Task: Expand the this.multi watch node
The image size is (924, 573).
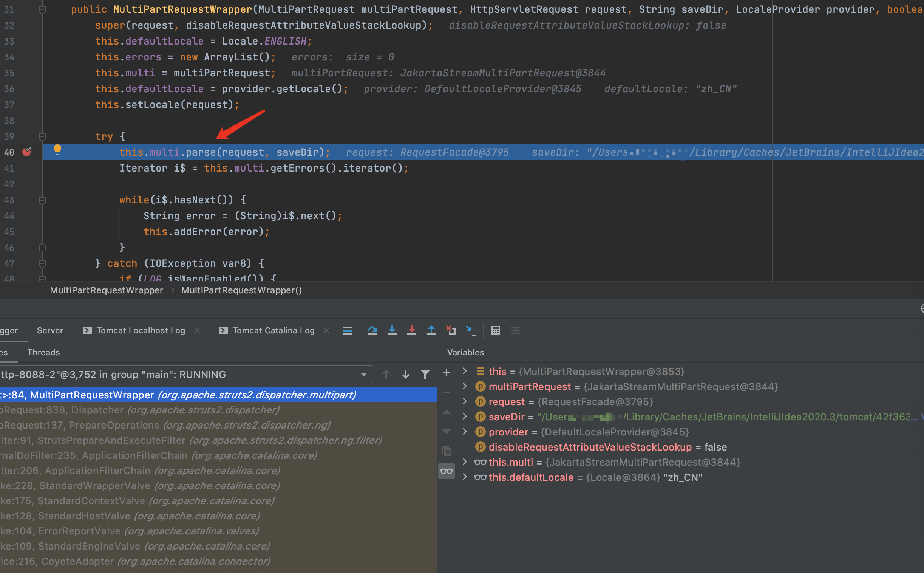Action: coord(465,462)
